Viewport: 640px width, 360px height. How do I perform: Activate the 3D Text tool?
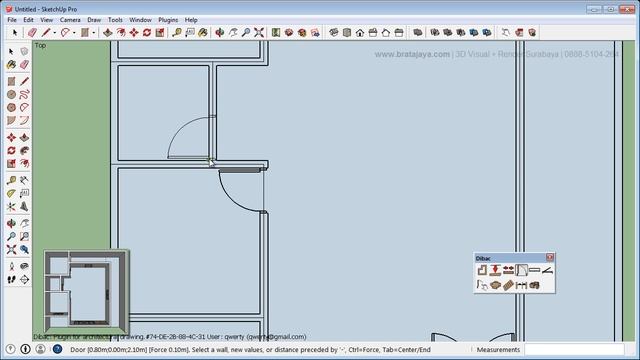[x=24, y=206]
